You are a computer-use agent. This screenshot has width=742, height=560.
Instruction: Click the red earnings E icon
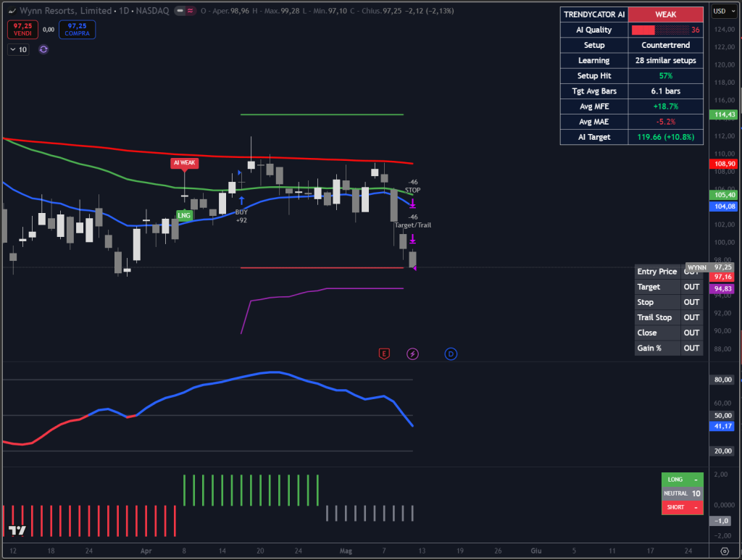[384, 354]
